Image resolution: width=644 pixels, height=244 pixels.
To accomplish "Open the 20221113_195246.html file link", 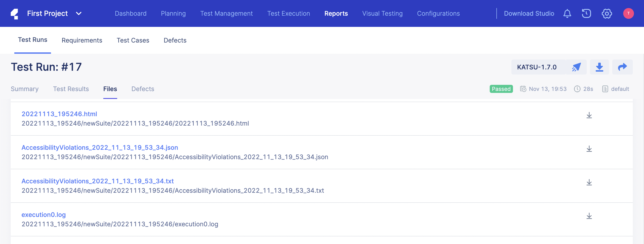I will (59, 114).
